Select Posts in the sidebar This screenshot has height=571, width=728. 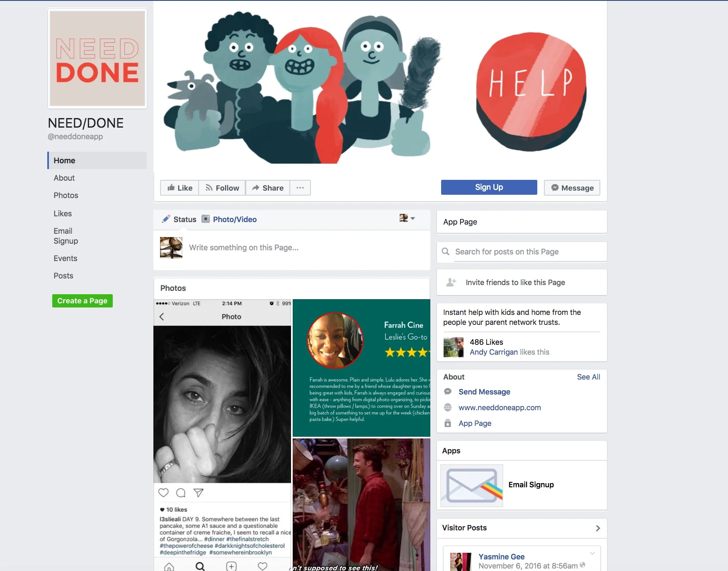(x=63, y=276)
